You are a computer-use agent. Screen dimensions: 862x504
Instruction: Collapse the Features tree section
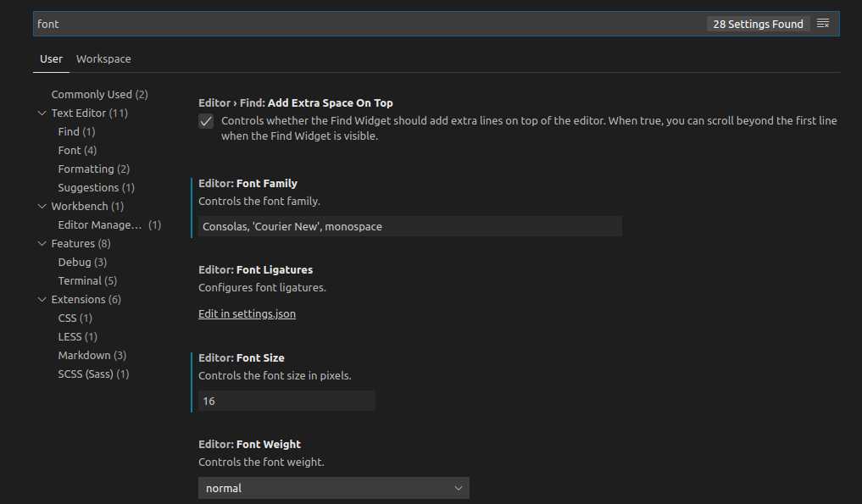(x=42, y=243)
